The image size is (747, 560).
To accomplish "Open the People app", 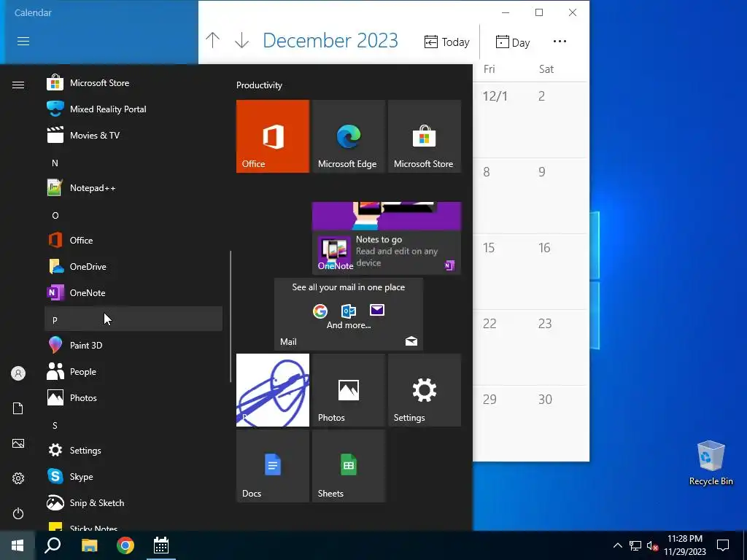I will 133,371.
